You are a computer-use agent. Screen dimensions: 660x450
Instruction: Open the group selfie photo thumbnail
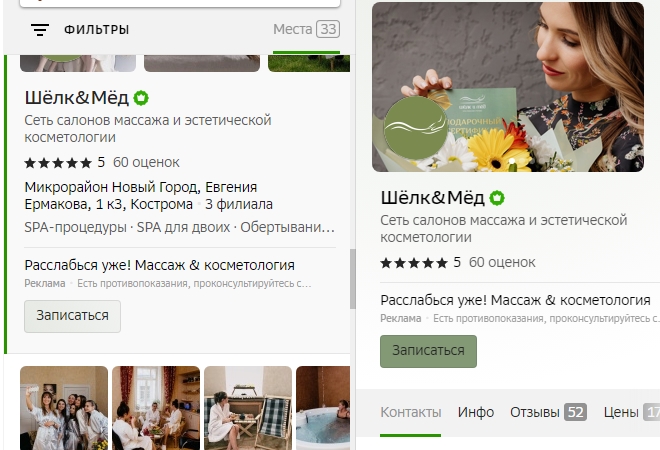pos(64,408)
